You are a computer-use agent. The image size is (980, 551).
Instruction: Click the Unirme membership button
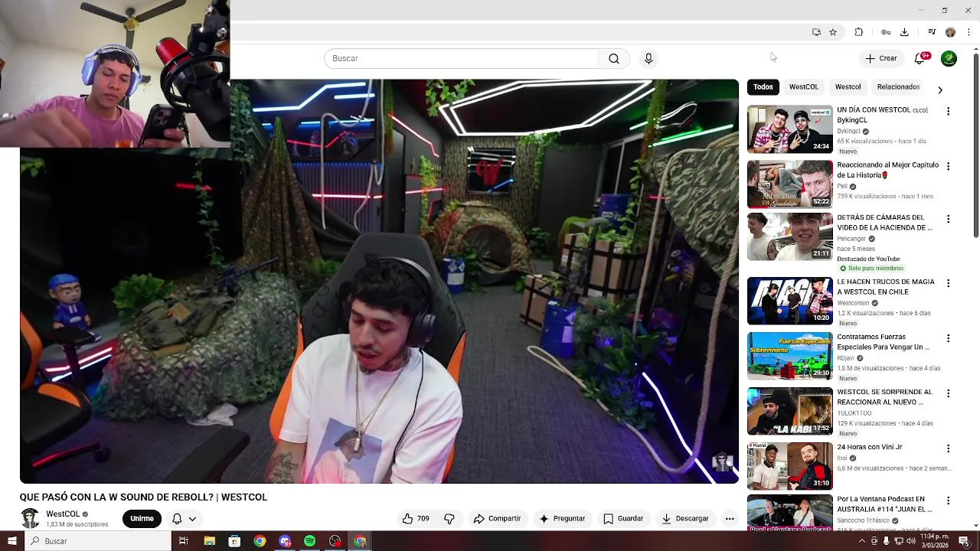pos(142,519)
